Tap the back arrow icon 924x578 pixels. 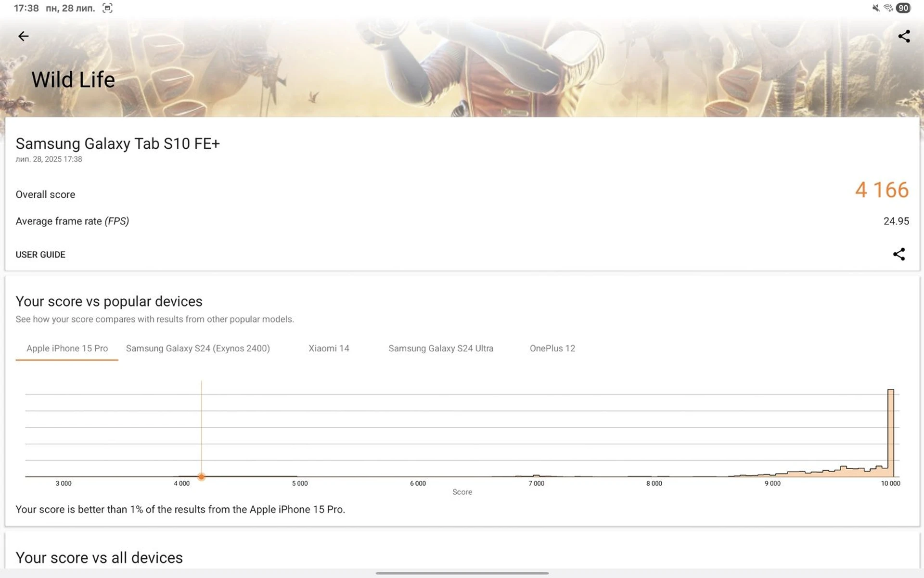[x=23, y=36]
